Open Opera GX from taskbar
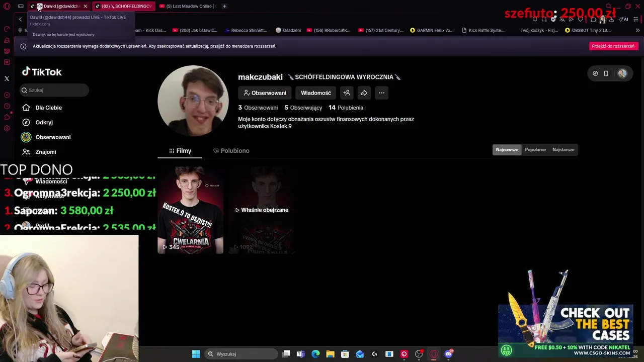 pyautogui.click(x=434, y=354)
